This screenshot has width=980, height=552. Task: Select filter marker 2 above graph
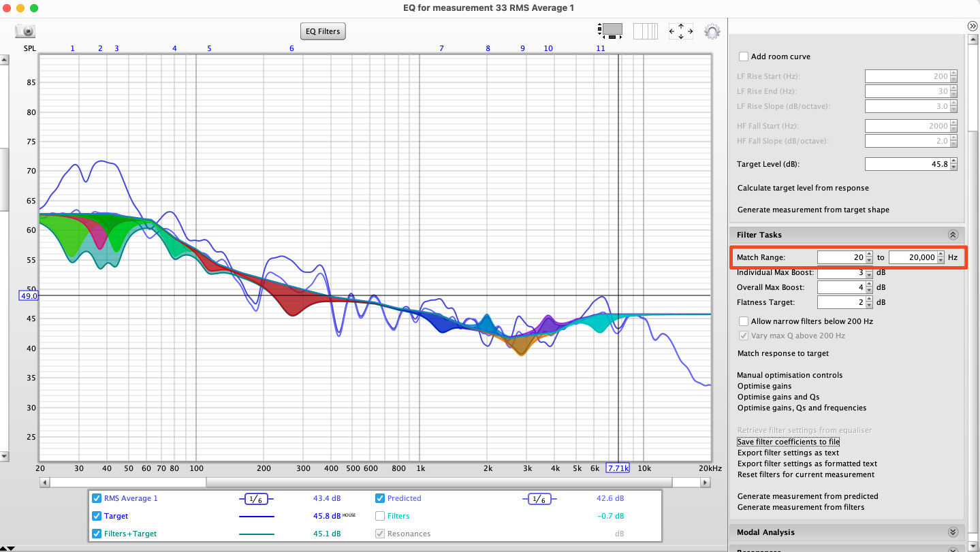click(100, 48)
